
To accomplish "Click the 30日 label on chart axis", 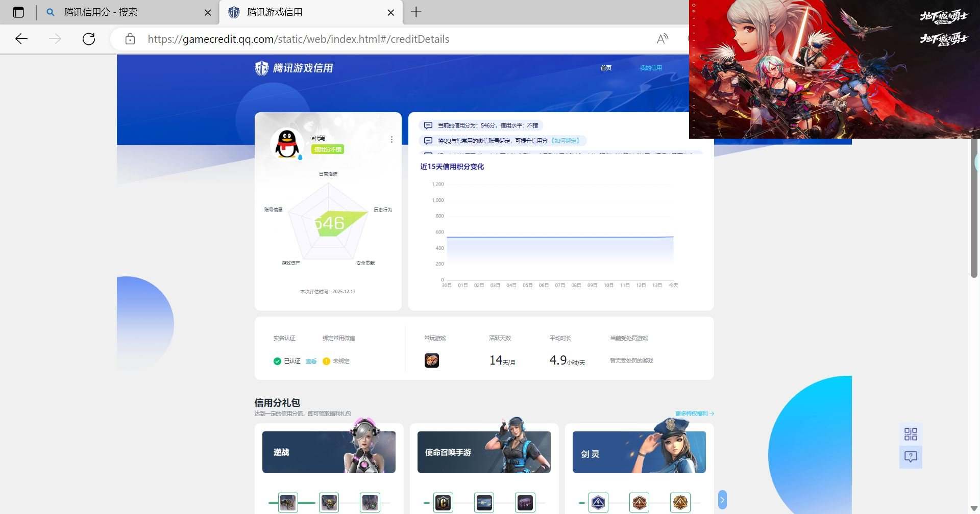I will click(447, 285).
